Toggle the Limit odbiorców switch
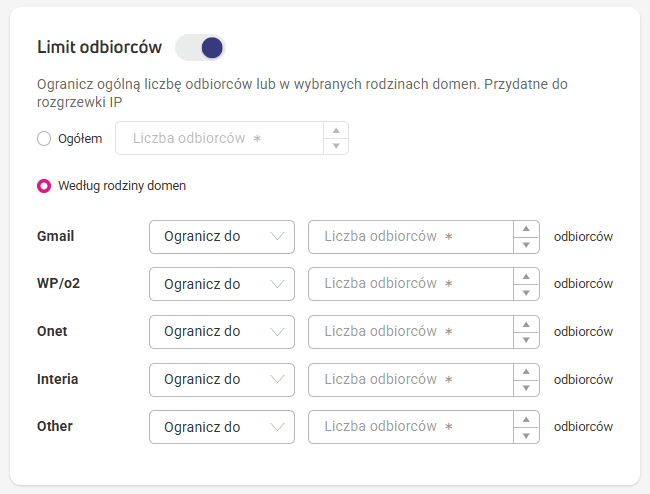Image resolution: width=650 pixels, height=494 pixels. 200,47
